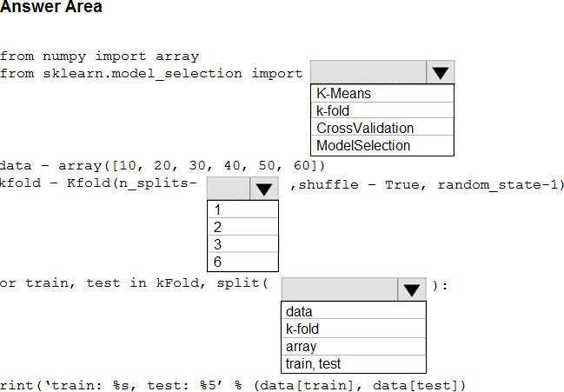The width and height of the screenshot is (564, 392).
Task: Click the data array code line
Action: pos(163,165)
